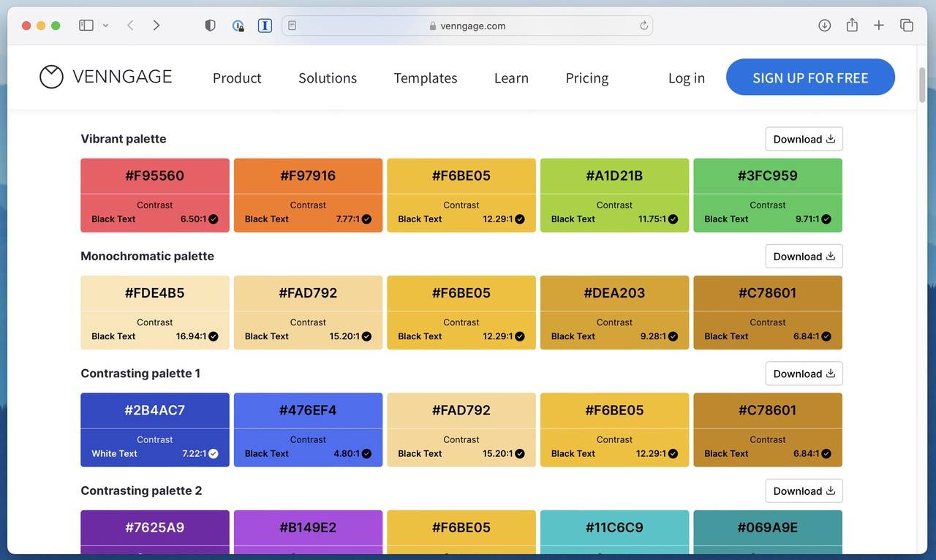Viewport: 936px width, 560px height.
Task: Download Contrasting palette 1
Action: 804,374
